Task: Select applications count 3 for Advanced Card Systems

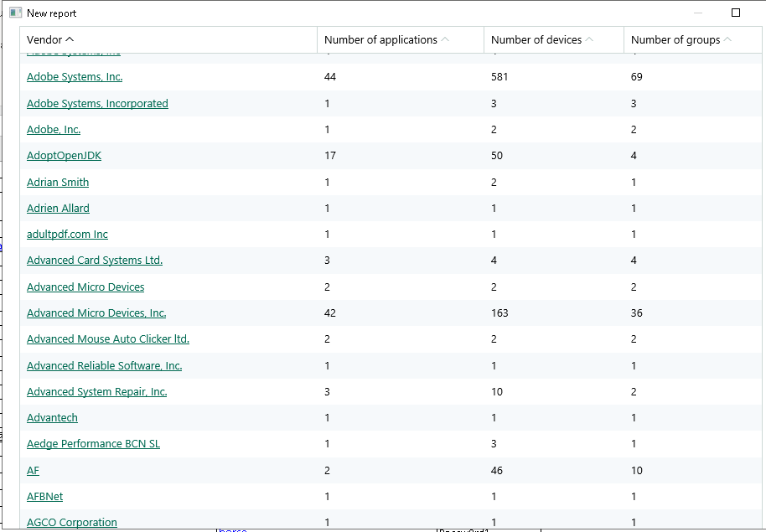Action: [x=327, y=260]
